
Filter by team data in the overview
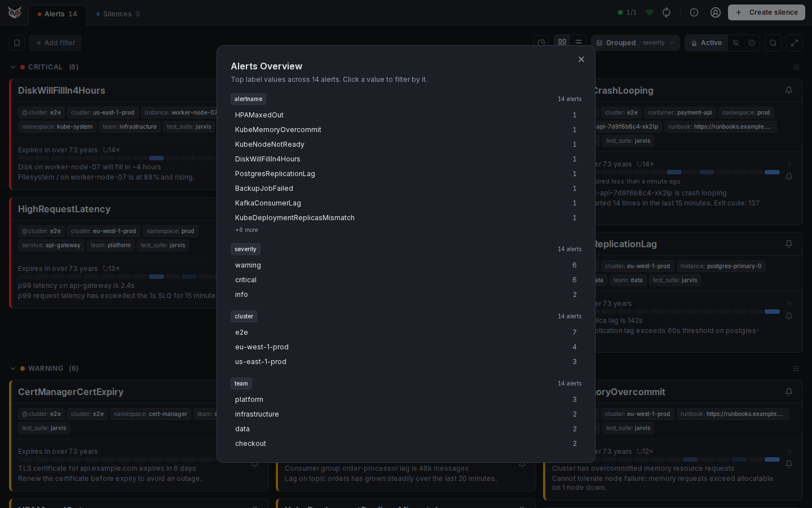(406, 429)
